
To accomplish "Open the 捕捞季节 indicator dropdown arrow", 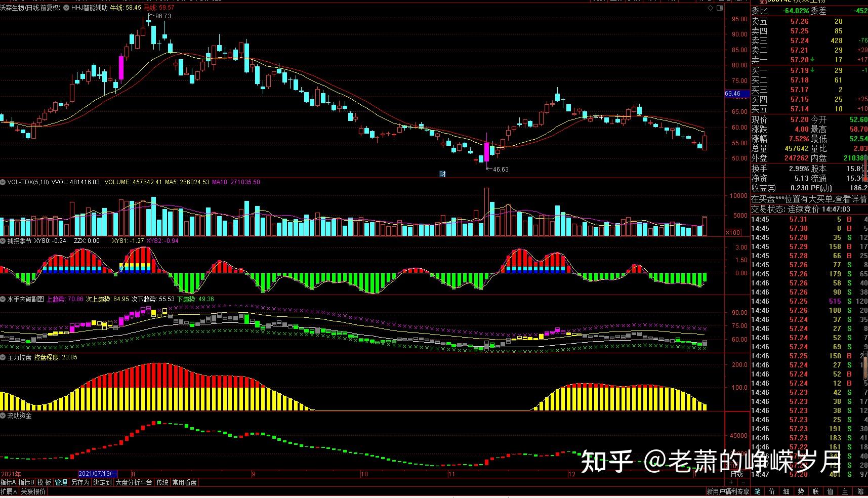I will 3,241.
